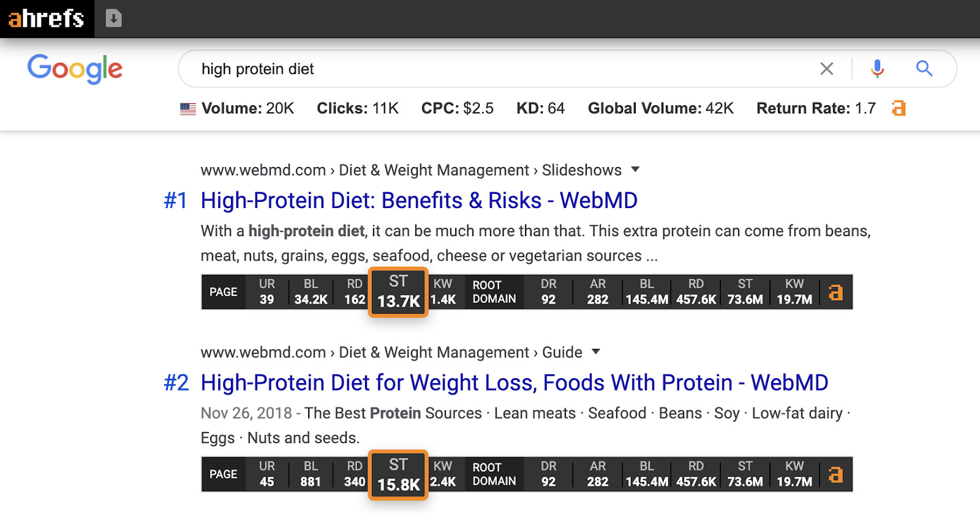
Task: Select the highlighted ST 15.8K metric
Action: click(398, 474)
